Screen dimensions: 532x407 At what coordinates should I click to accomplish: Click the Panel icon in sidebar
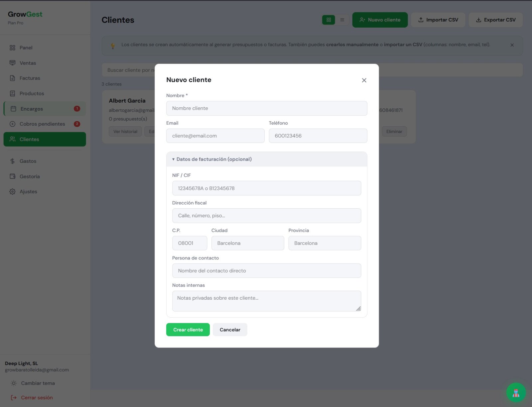point(12,48)
